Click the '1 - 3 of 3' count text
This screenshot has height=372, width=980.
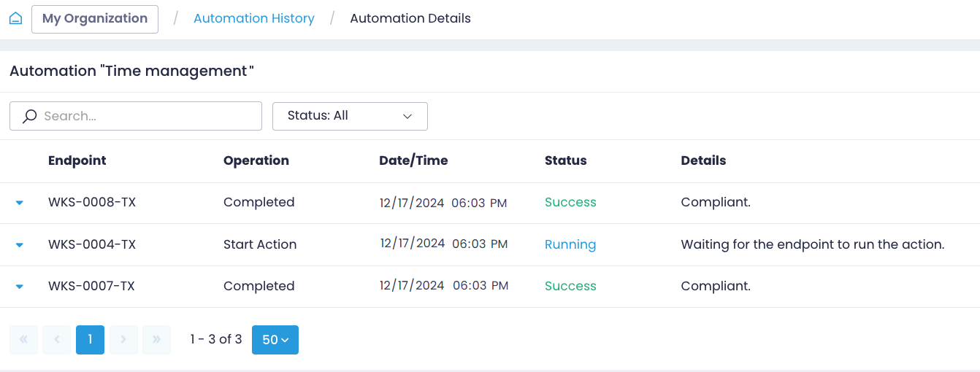[x=215, y=339]
